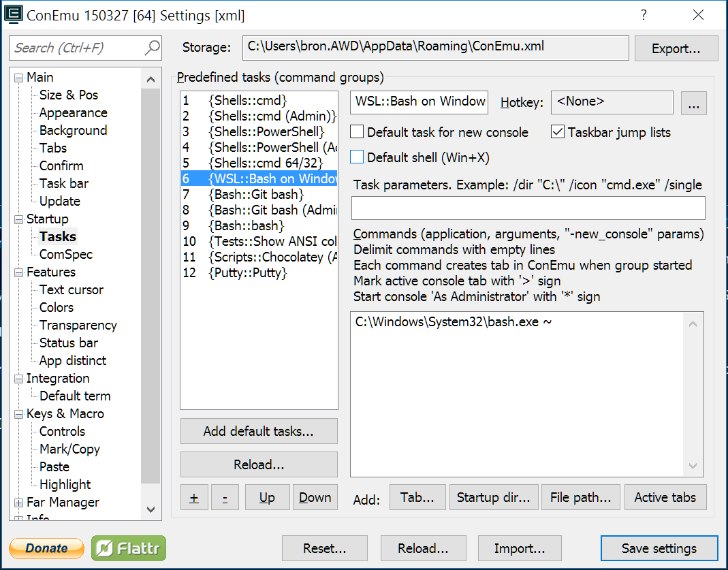
Task: Click the Hotkey <None> field
Action: click(x=612, y=102)
